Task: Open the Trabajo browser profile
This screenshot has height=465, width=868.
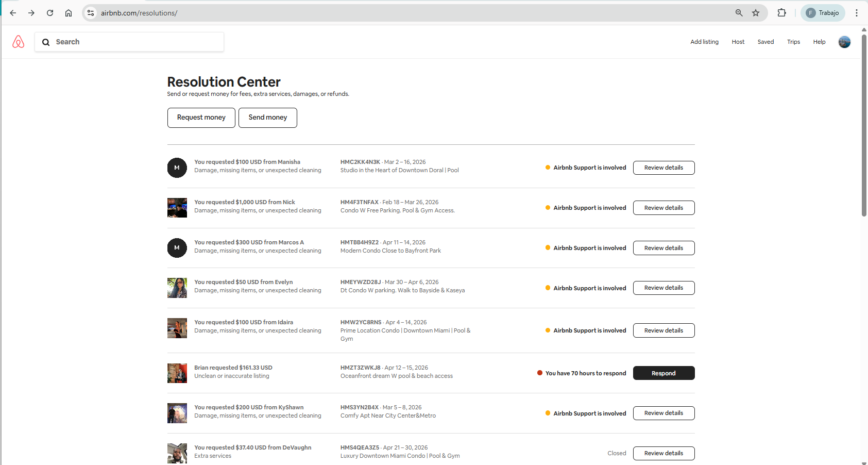Action: pyautogui.click(x=823, y=13)
